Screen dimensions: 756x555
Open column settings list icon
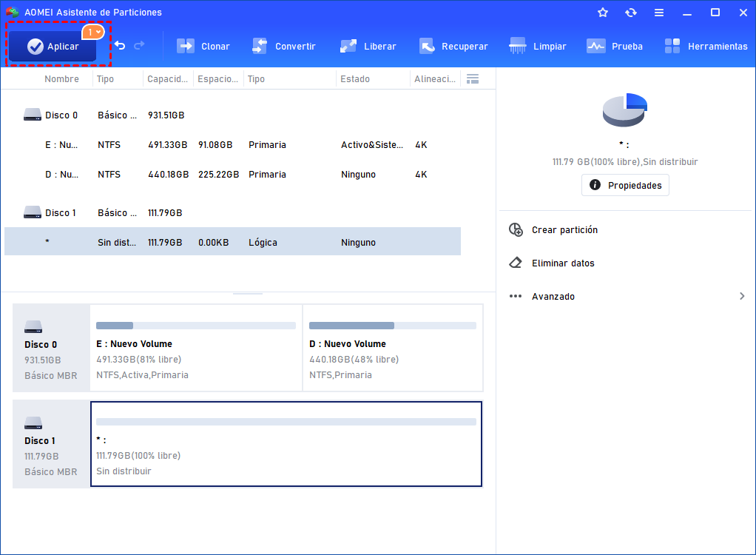pos(473,78)
